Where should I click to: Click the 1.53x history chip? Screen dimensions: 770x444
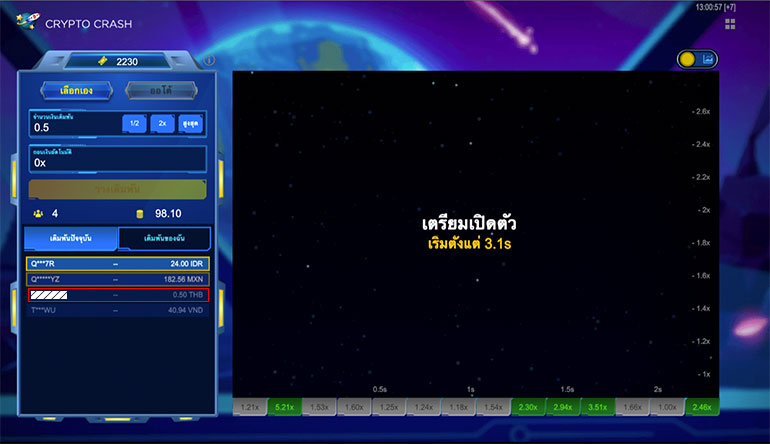319,407
